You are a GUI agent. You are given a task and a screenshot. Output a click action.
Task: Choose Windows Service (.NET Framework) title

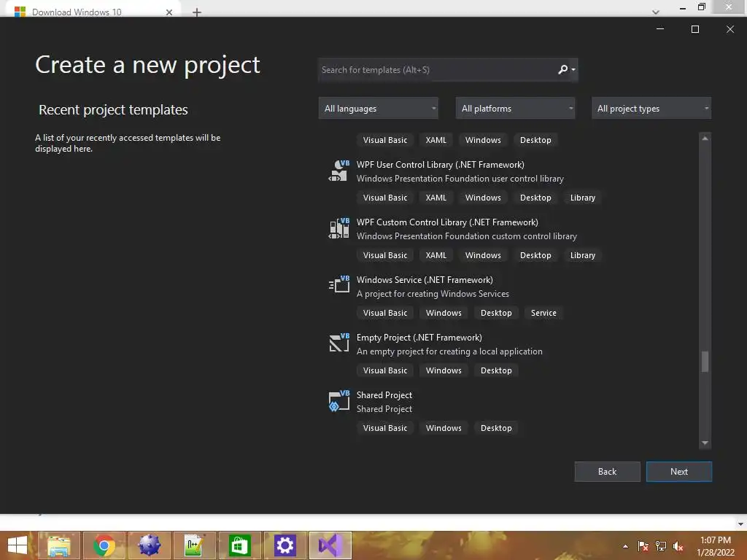click(425, 280)
